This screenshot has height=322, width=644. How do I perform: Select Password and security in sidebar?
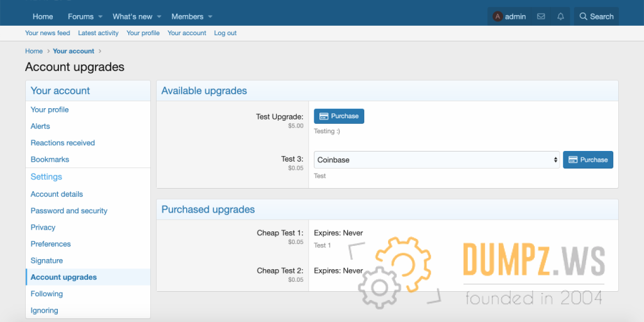point(69,211)
